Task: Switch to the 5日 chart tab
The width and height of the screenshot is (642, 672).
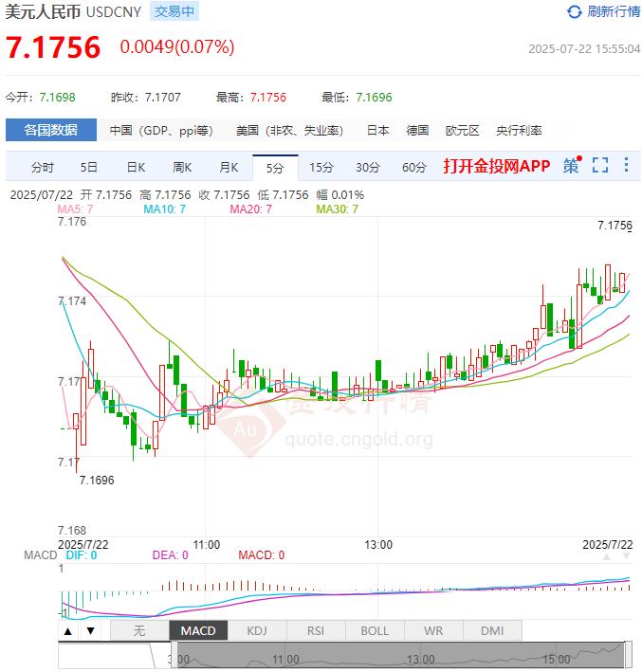Action: pos(89,167)
